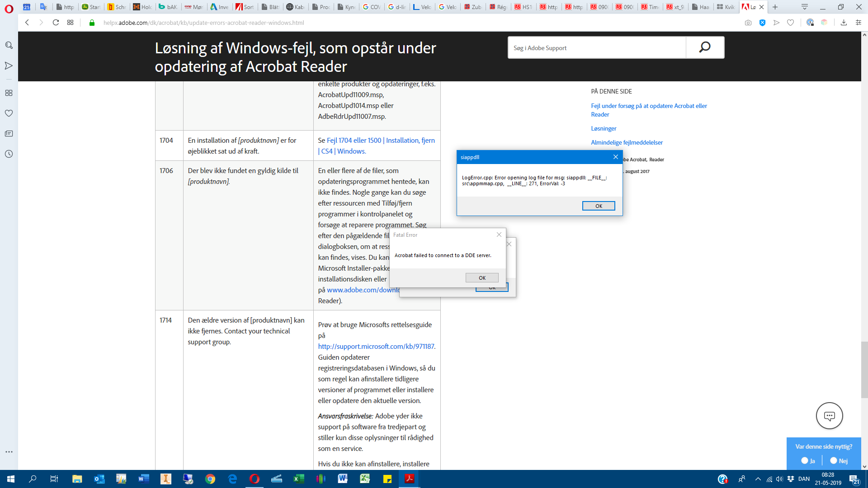
Task: Click the Adobe search icon in support page
Action: click(705, 47)
